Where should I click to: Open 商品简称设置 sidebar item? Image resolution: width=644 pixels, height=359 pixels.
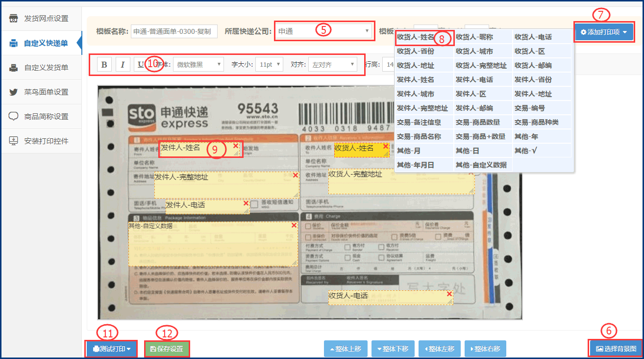click(x=41, y=117)
